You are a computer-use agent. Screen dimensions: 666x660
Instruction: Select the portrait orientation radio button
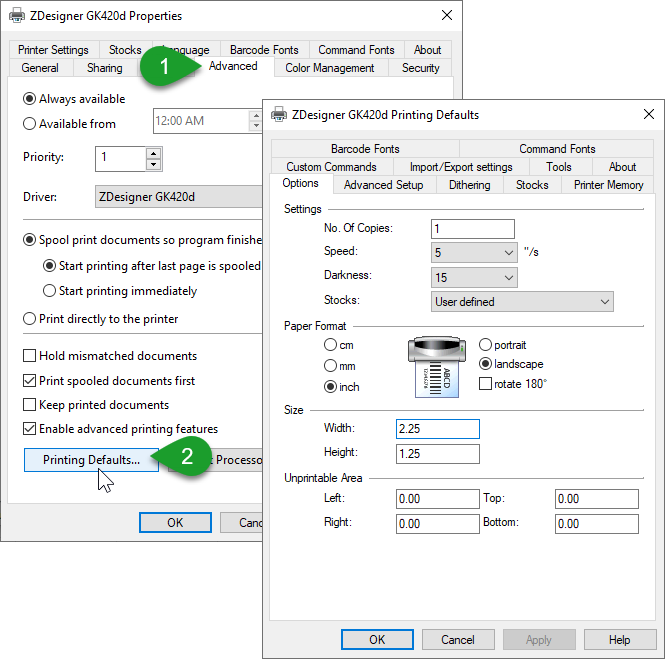click(x=486, y=345)
